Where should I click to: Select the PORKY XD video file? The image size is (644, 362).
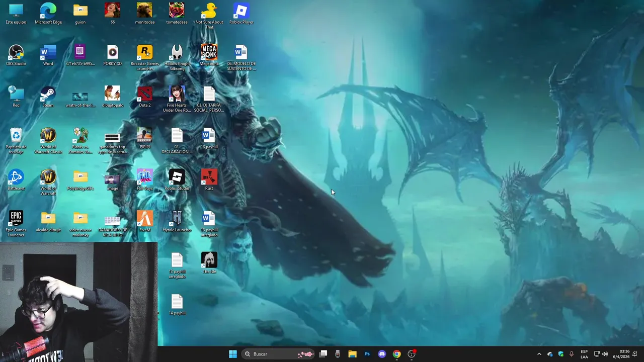112,55
